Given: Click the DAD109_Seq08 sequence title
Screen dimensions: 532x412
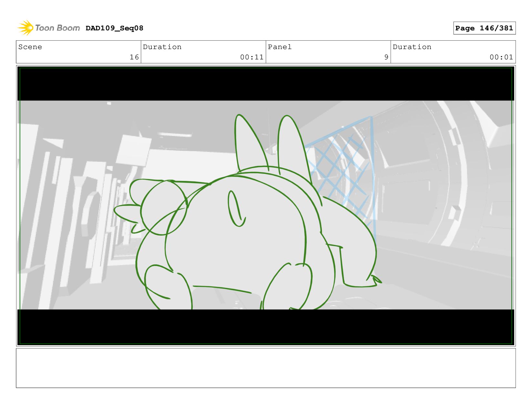Looking at the screenshot, I should pos(114,28).
